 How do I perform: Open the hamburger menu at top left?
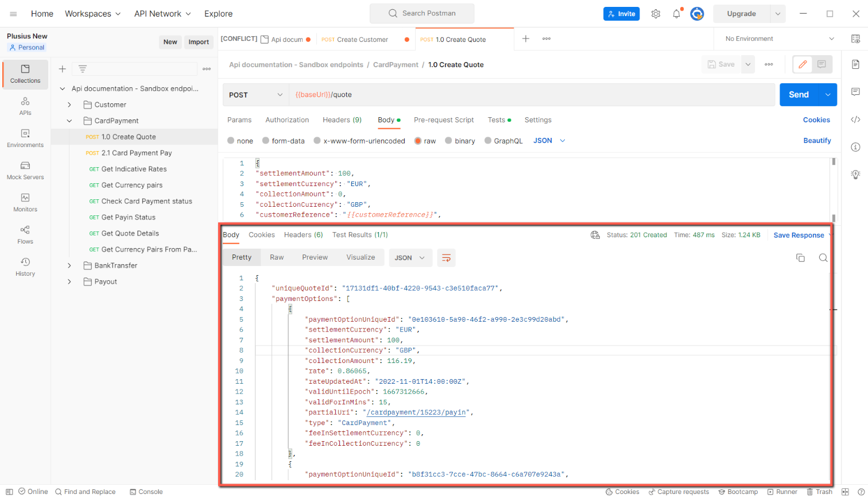tap(13, 14)
